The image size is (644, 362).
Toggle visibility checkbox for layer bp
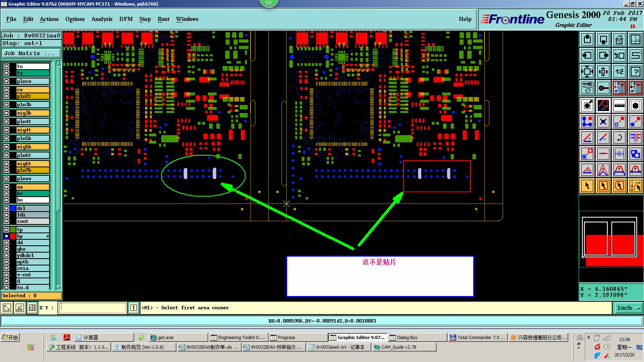pyautogui.click(x=6, y=236)
